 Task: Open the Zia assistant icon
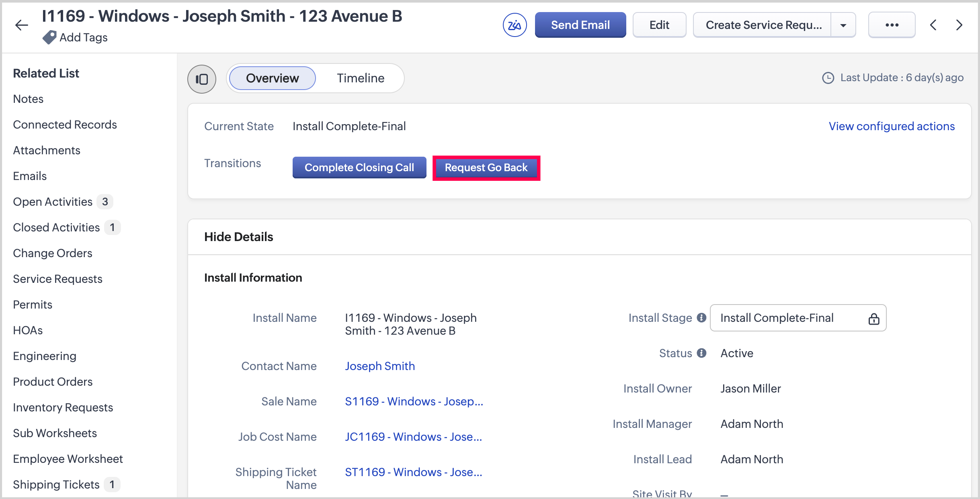click(x=515, y=25)
